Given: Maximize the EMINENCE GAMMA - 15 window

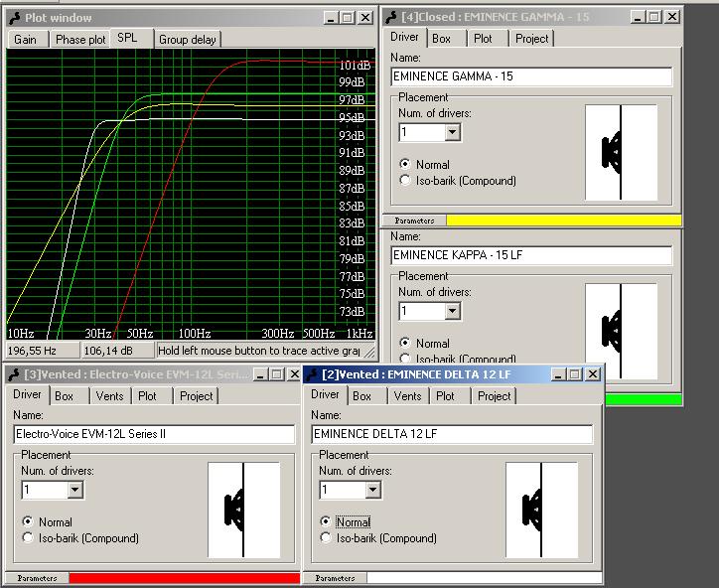Looking at the screenshot, I should (x=654, y=17).
